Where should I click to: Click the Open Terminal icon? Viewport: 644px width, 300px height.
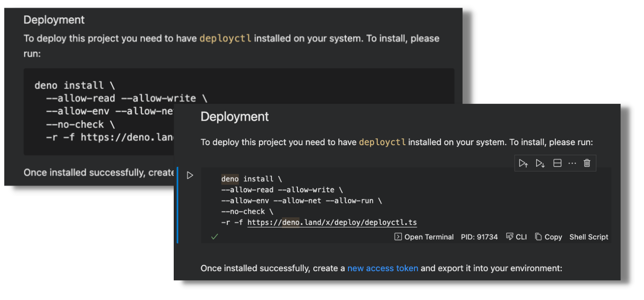398,237
